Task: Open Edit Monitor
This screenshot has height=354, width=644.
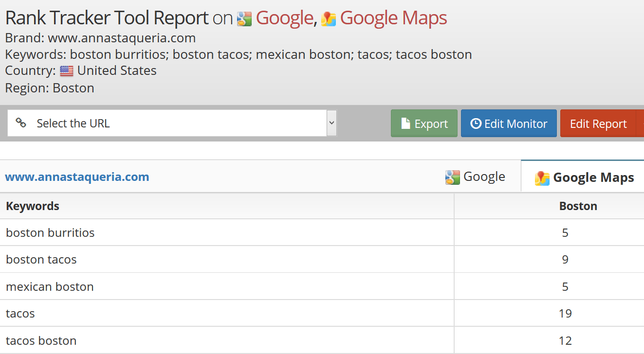Action: (509, 123)
